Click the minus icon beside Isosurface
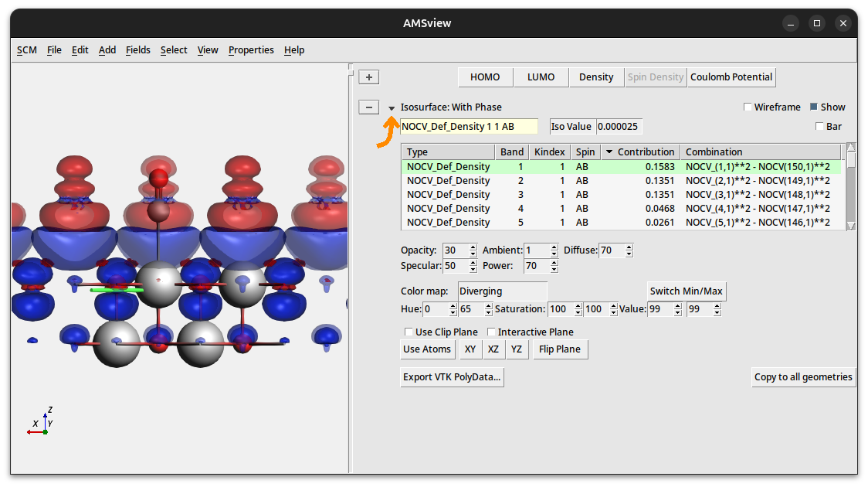Screen dimensions: 868x487 pos(369,107)
